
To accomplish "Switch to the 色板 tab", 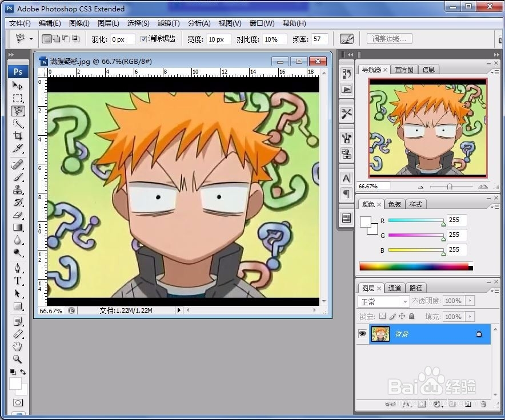I will (395, 204).
